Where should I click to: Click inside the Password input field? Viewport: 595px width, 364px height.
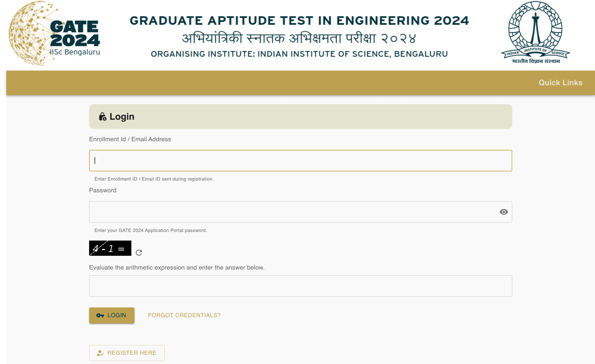pyautogui.click(x=300, y=212)
